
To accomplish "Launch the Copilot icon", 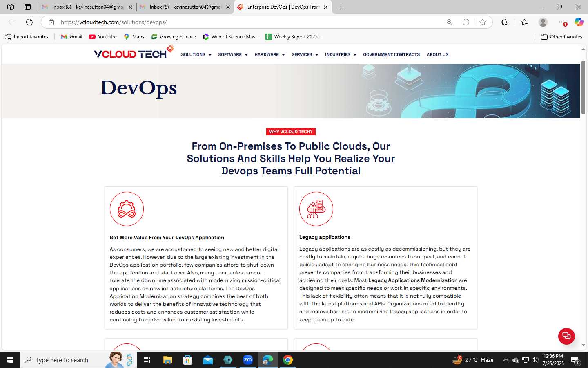I will point(579,22).
